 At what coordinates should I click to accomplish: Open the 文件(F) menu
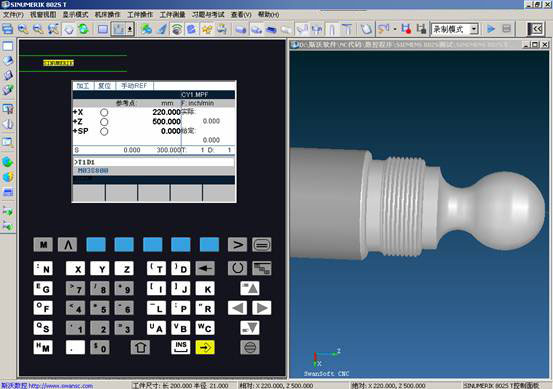(13, 14)
